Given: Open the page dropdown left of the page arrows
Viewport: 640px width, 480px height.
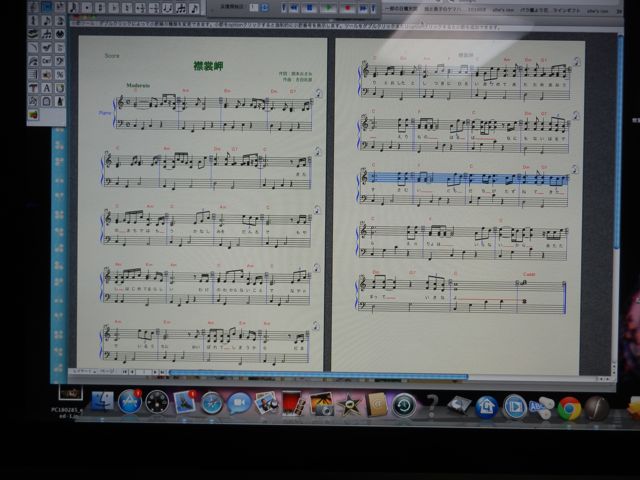Looking at the screenshot, I should pyautogui.click(x=107, y=372).
